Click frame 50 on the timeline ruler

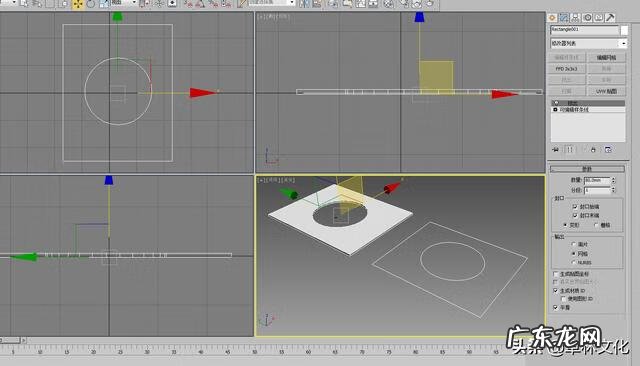[254, 351]
